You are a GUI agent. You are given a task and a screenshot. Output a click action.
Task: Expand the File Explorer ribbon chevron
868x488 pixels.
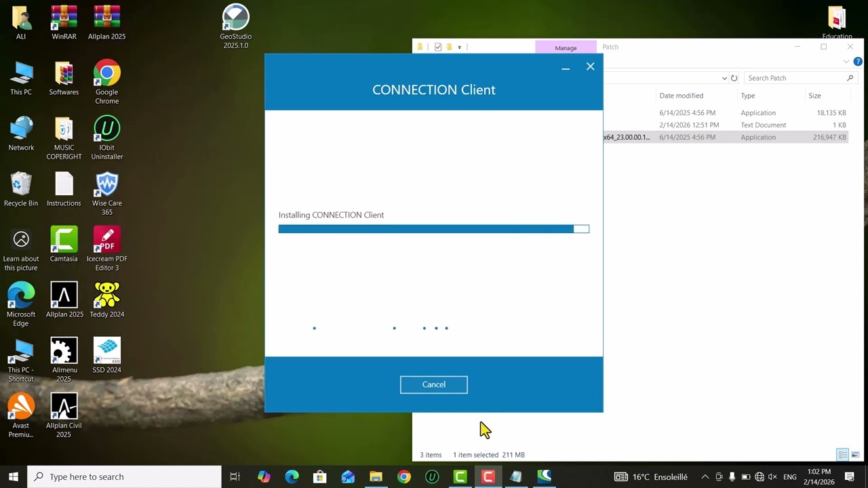tap(846, 62)
